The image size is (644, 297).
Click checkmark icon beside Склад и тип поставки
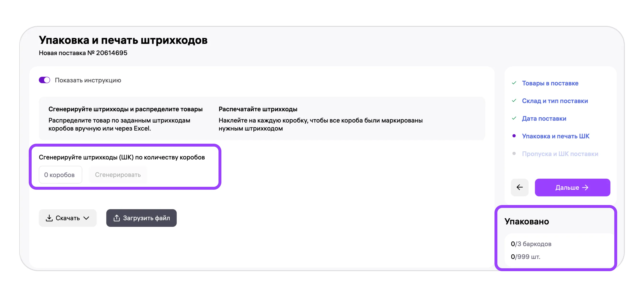tap(514, 101)
